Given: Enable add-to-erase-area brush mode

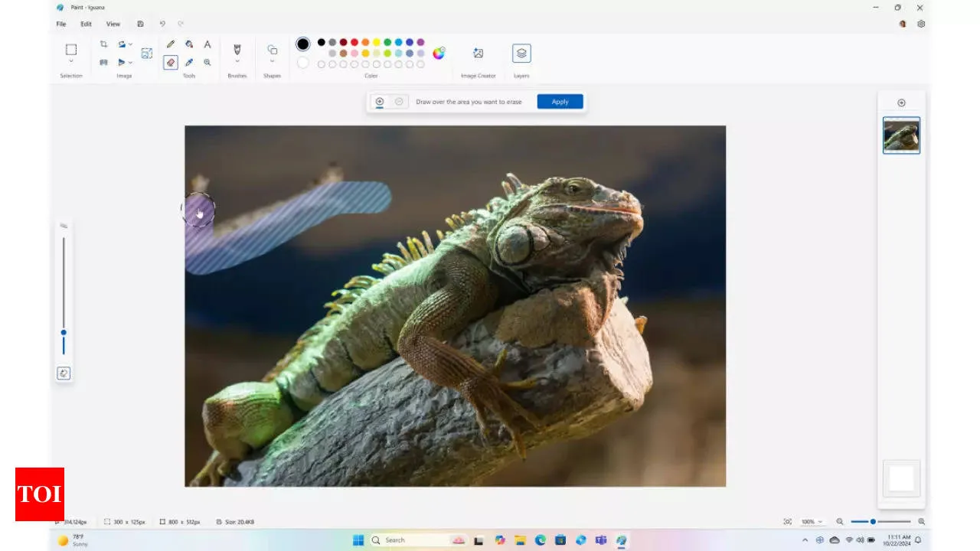Looking at the screenshot, I should (x=380, y=102).
